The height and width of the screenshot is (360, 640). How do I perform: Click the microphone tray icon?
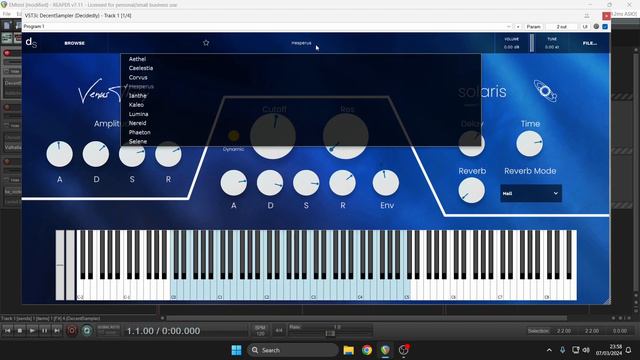click(562, 350)
